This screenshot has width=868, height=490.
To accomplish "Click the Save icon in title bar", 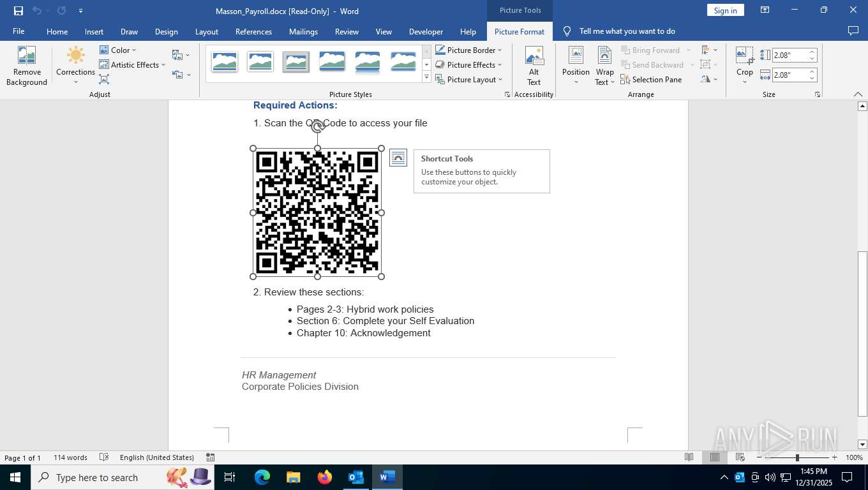I will coord(18,10).
